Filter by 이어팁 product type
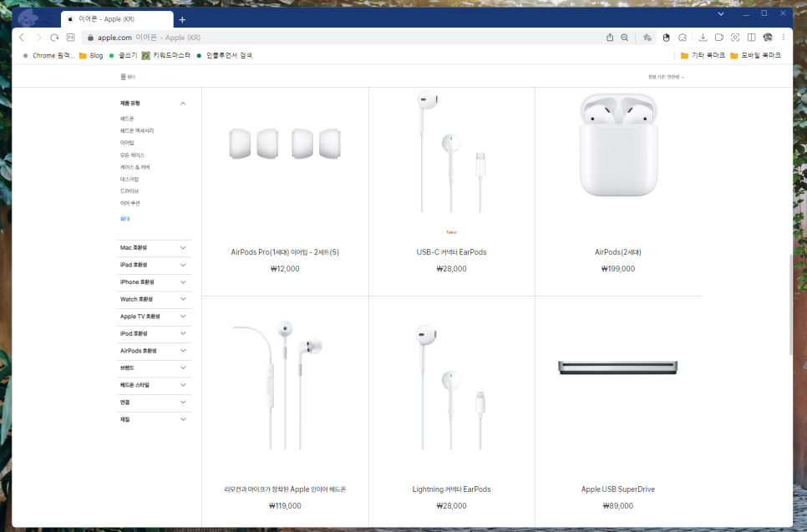The width and height of the screenshot is (807, 532). (127, 143)
